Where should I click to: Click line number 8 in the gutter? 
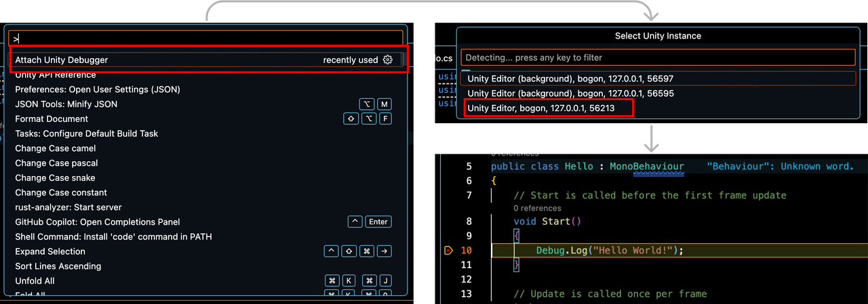coord(469,221)
